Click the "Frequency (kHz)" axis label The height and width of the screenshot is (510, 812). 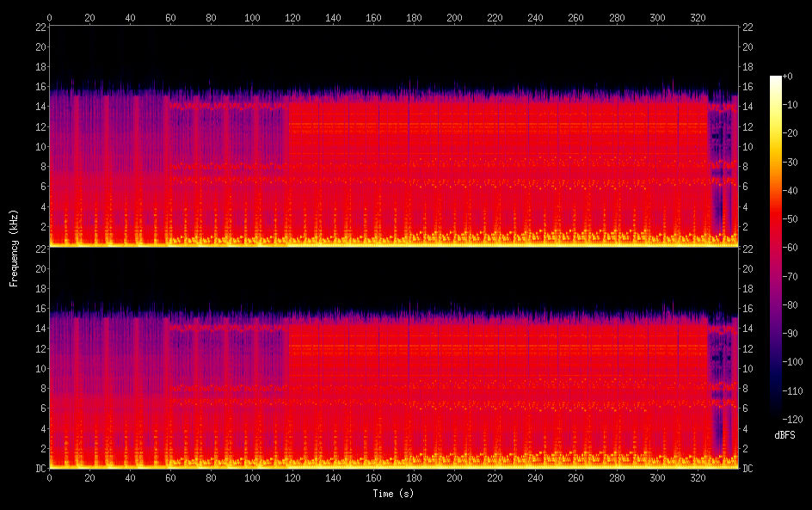14,247
